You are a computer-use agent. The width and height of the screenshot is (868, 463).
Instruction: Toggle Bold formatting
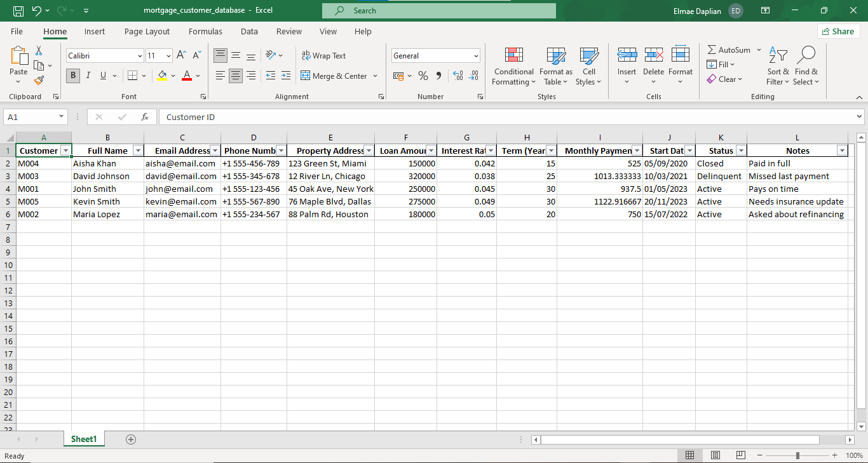(x=73, y=76)
